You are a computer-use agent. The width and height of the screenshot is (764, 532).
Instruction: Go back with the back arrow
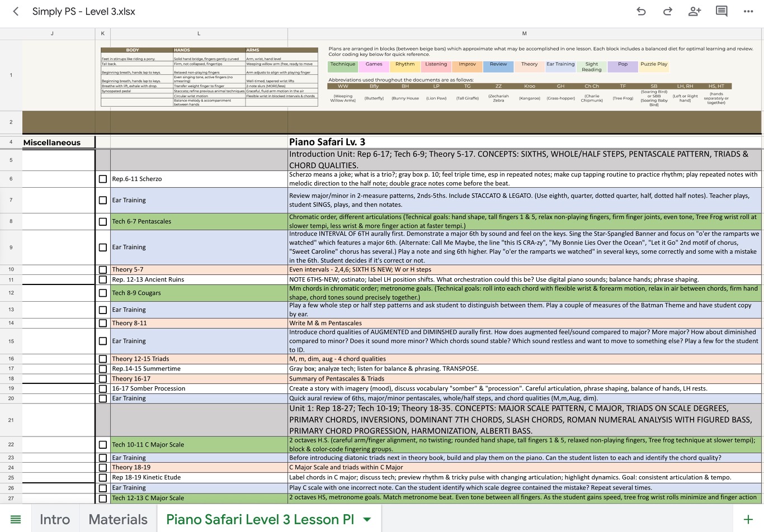[x=16, y=11]
